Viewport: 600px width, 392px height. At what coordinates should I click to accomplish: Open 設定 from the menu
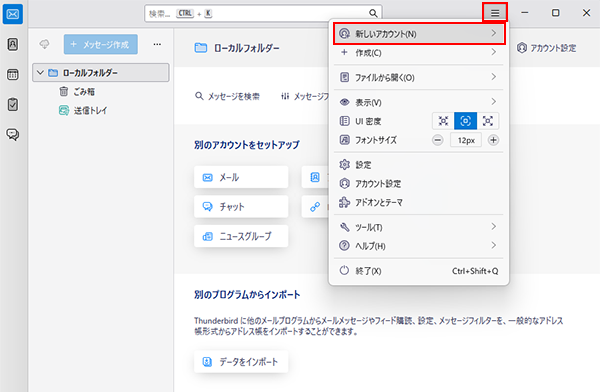[x=419, y=165]
